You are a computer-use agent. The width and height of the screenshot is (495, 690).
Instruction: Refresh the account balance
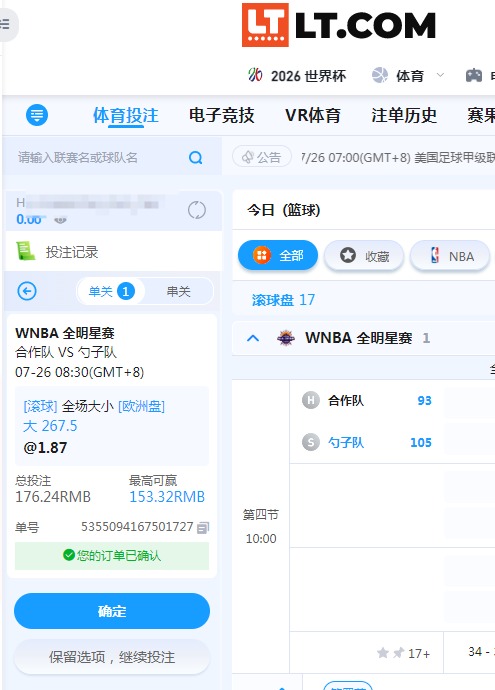[197, 210]
